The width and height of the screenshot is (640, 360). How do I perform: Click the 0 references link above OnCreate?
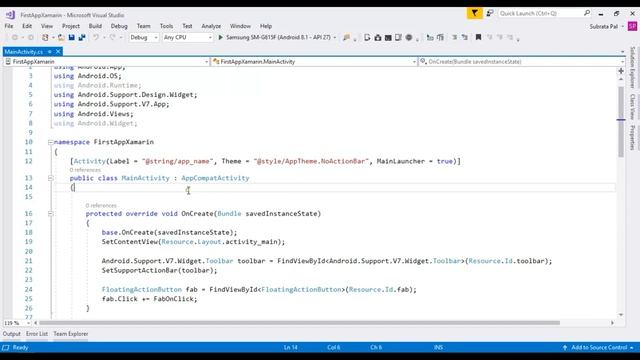point(101,205)
